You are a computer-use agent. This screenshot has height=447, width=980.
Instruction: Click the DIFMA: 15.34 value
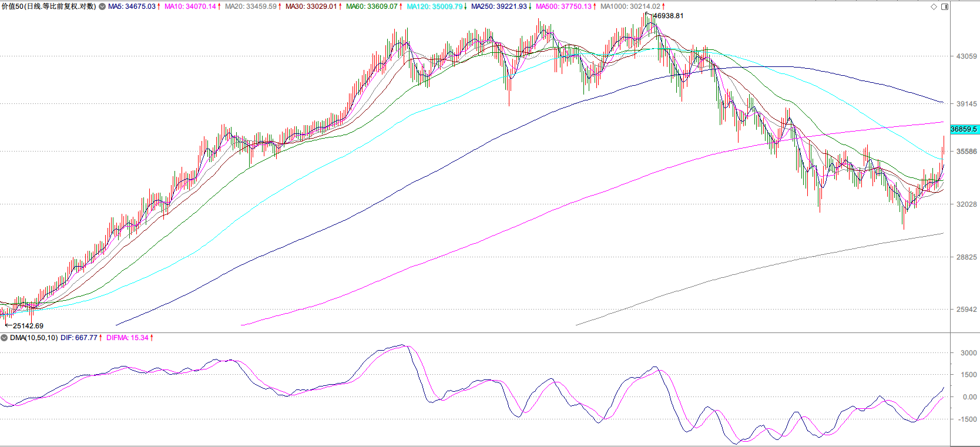point(127,338)
